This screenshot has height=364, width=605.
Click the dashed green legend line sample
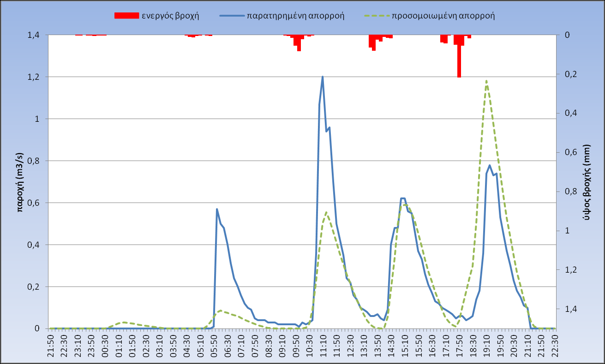377,15
